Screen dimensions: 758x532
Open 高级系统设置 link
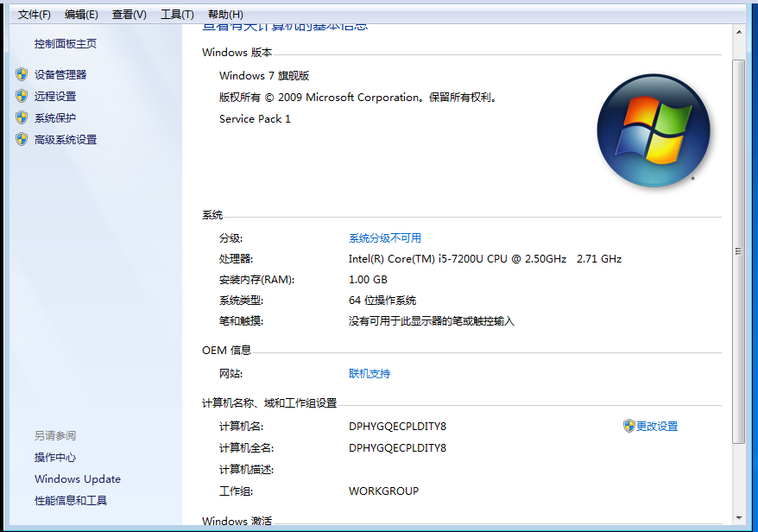[66, 140]
